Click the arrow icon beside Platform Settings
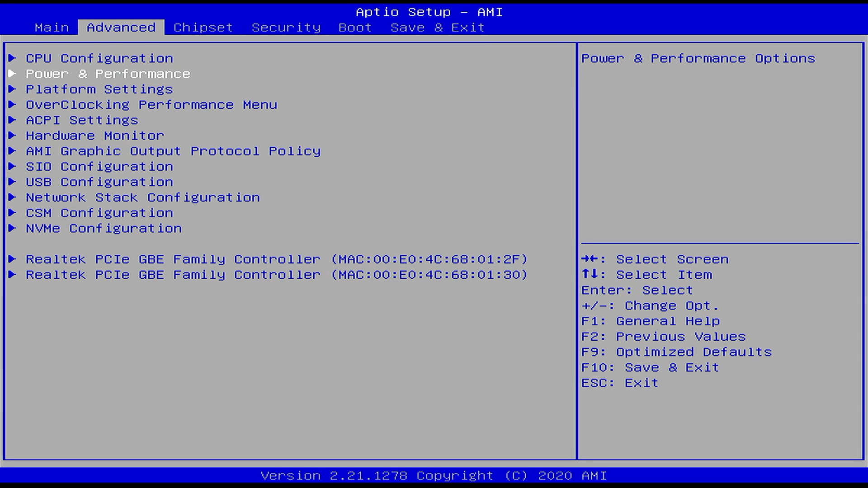This screenshot has width=868, height=488. point(12,89)
